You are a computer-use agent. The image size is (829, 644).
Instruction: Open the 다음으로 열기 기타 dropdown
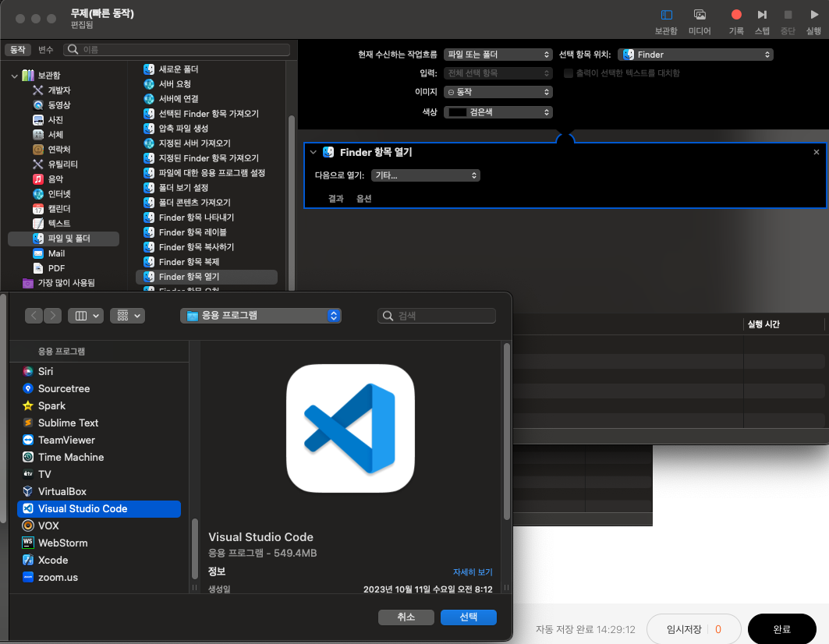point(426,175)
